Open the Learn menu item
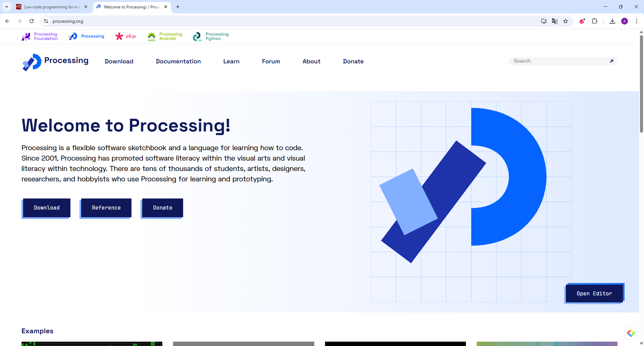644x346 pixels. click(231, 61)
